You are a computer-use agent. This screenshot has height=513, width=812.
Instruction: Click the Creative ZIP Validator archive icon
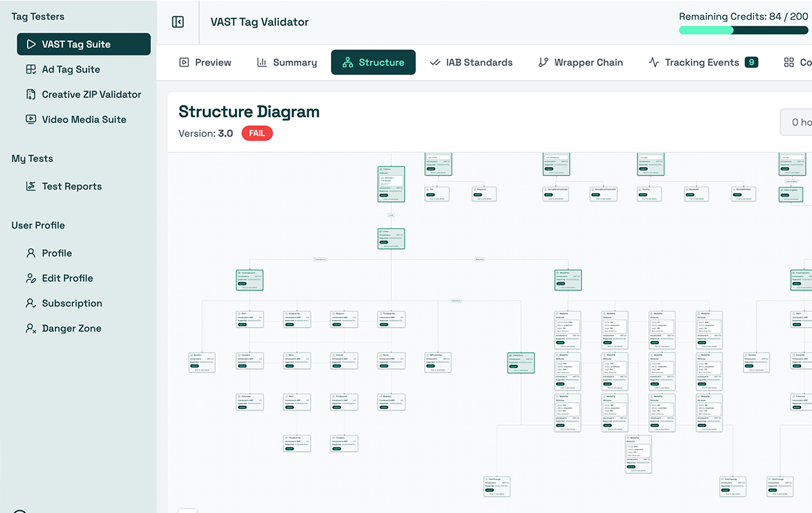pyautogui.click(x=32, y=94)
